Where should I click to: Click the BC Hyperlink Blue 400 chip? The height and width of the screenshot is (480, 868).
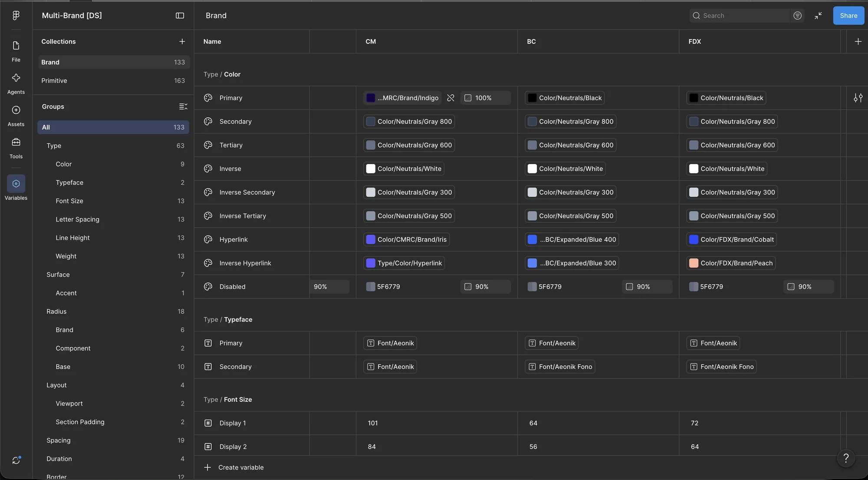[572, 239]
